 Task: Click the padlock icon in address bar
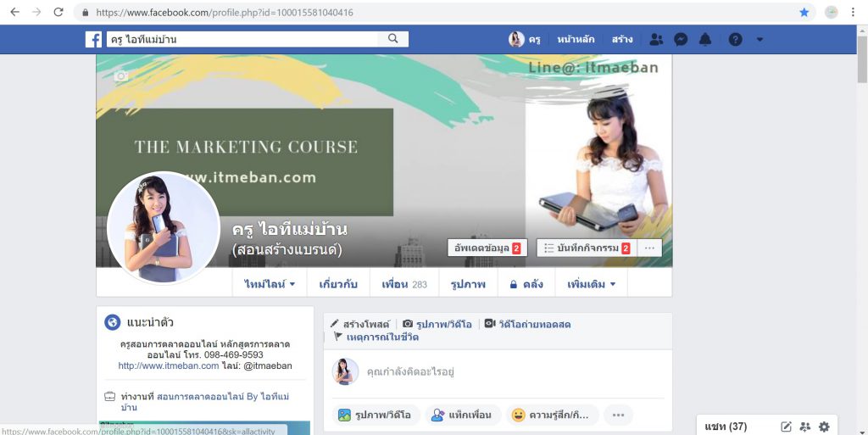[86, 12]
